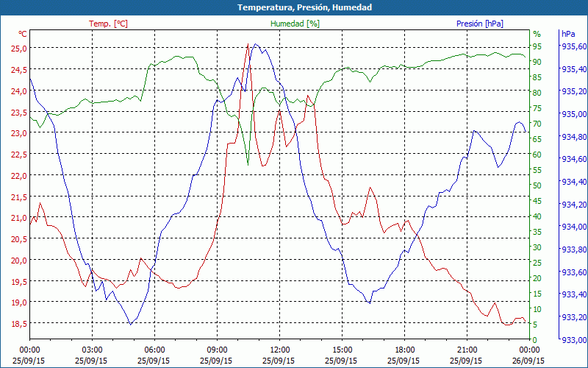Click the 22,5 temperature axis value

point(18,155)
